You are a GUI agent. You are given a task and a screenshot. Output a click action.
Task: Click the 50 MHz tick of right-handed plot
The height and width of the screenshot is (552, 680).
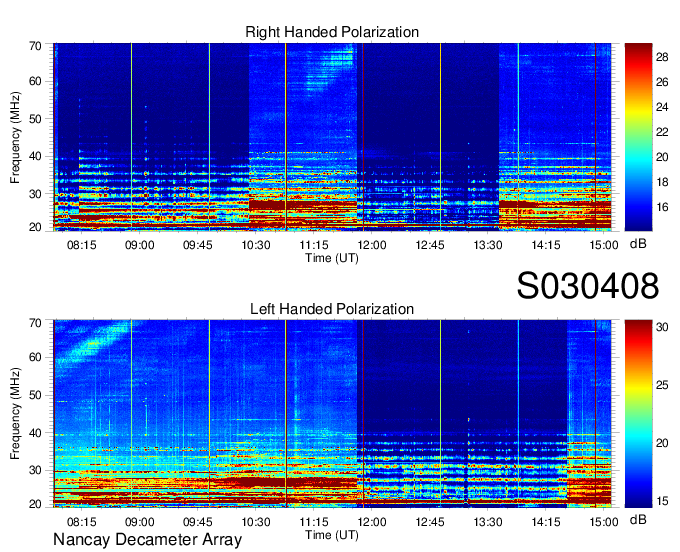click(36, 119)
